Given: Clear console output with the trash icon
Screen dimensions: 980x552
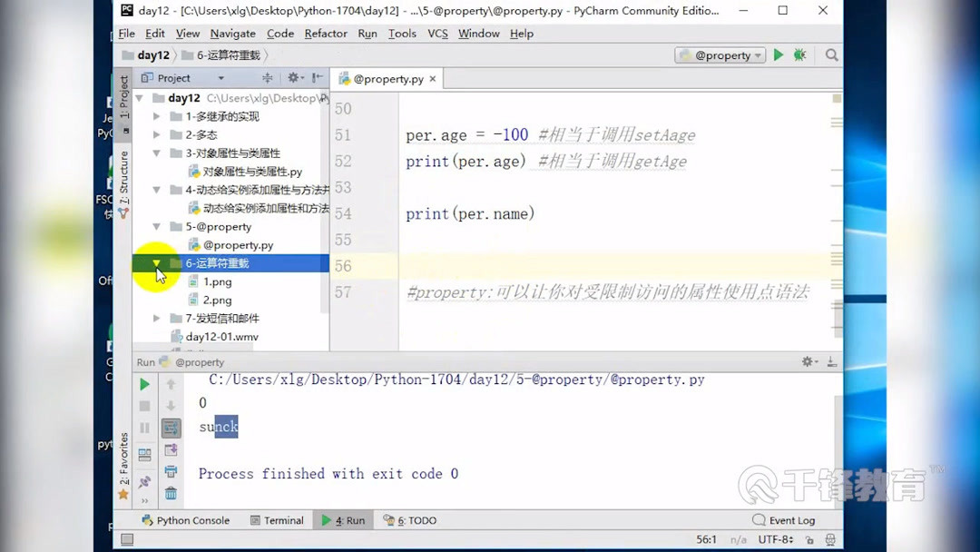Looking at the screenshot, I should point(171,491).
